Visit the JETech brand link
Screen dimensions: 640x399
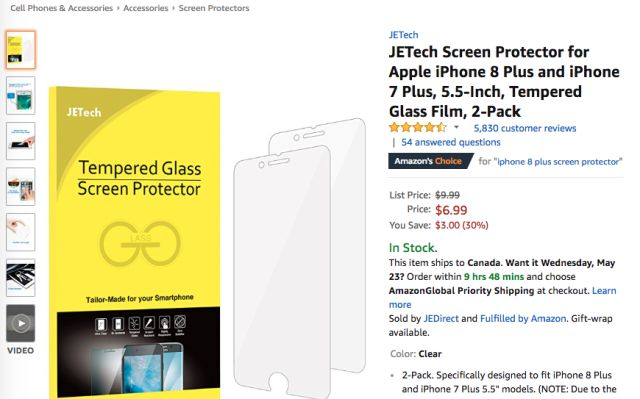[x=403, y=35]
